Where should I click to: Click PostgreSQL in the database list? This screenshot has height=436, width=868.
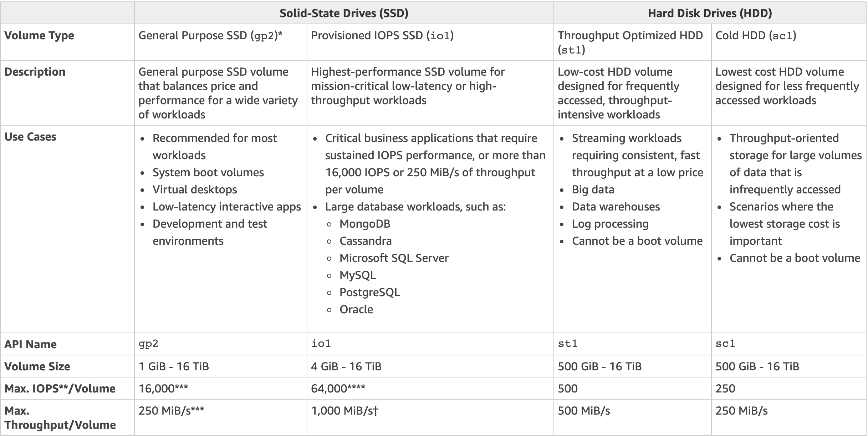(x=370, y=292)
